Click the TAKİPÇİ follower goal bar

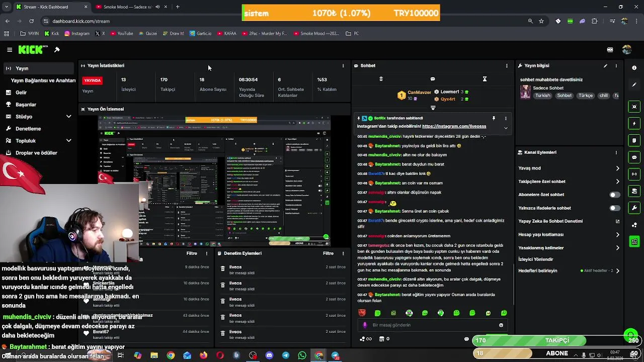click(x=557, y=340)
